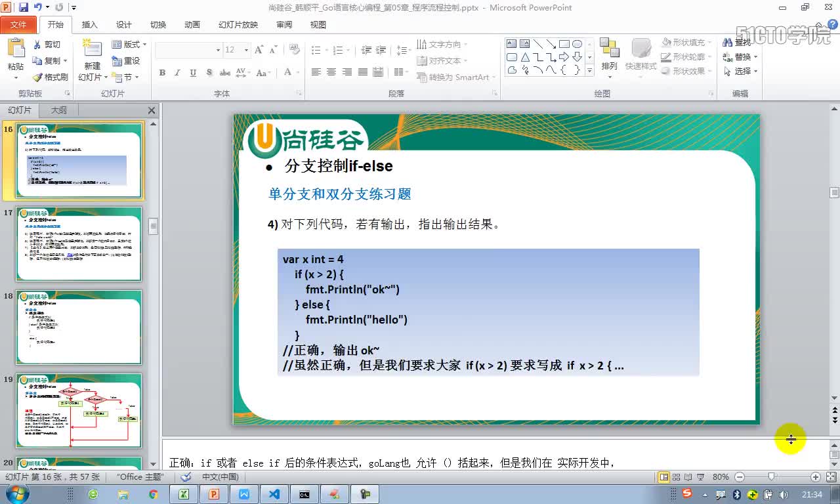840x504 pixels.
Task: Click the increase list indent icon
Action: 381,50
